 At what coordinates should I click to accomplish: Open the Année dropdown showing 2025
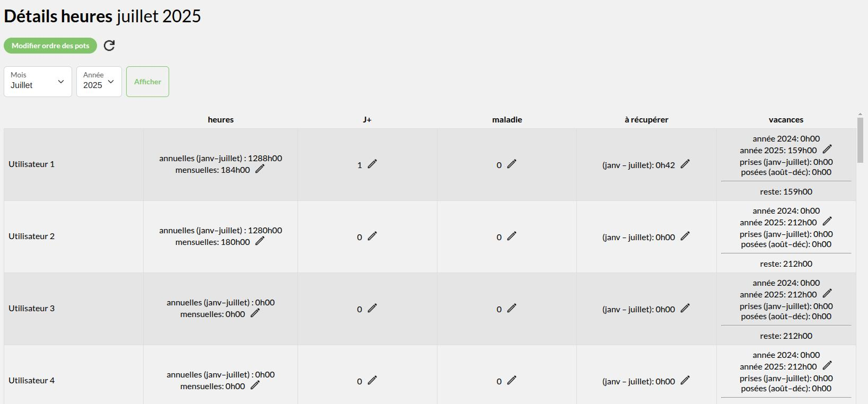99,82
